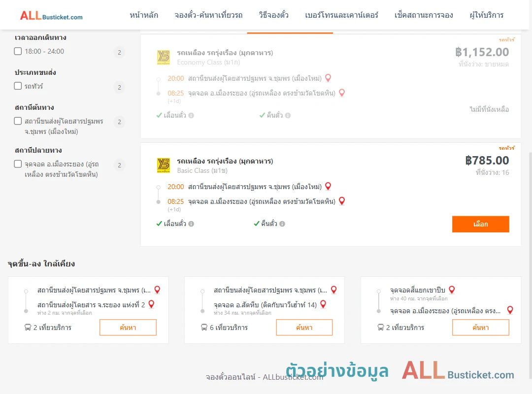Click the ฿1,152.00 price text

tap(482, 52)
